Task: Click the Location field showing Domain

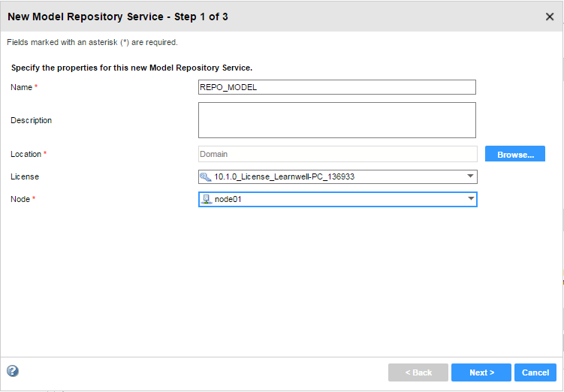Action: coord(337,154)
